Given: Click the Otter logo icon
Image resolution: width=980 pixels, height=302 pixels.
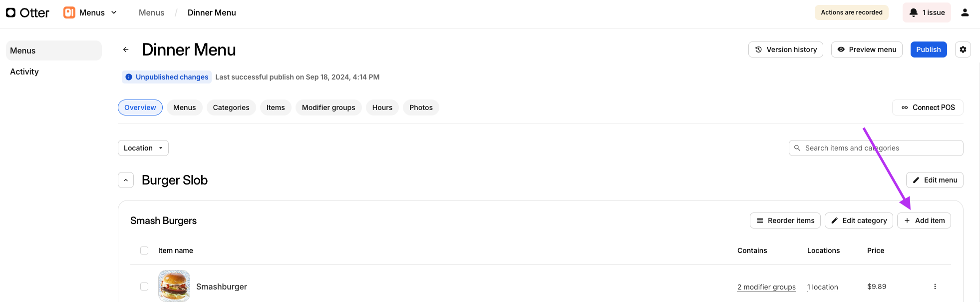Looking at the screenshot, I should pyautogui.click(x=11, y=12).
